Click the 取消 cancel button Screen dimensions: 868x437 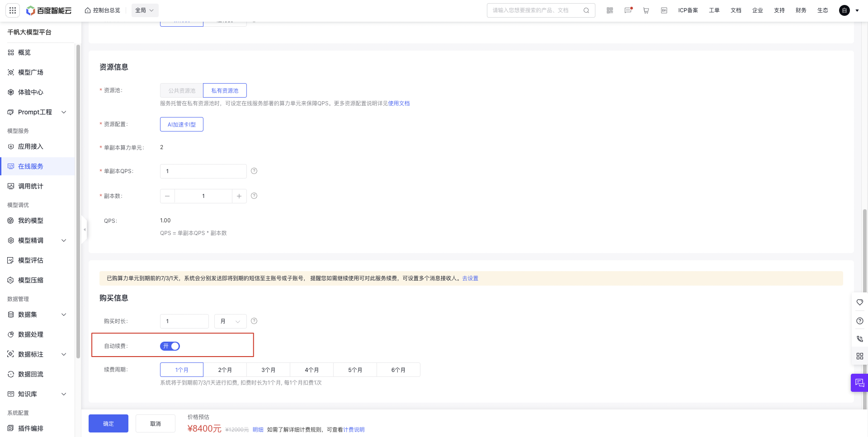(x=156, y=423)
